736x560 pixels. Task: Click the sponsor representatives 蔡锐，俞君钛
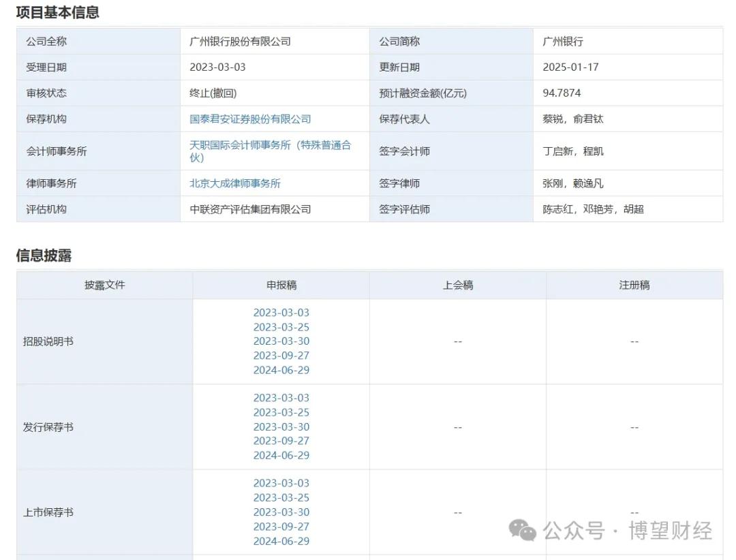pos(572,119)
